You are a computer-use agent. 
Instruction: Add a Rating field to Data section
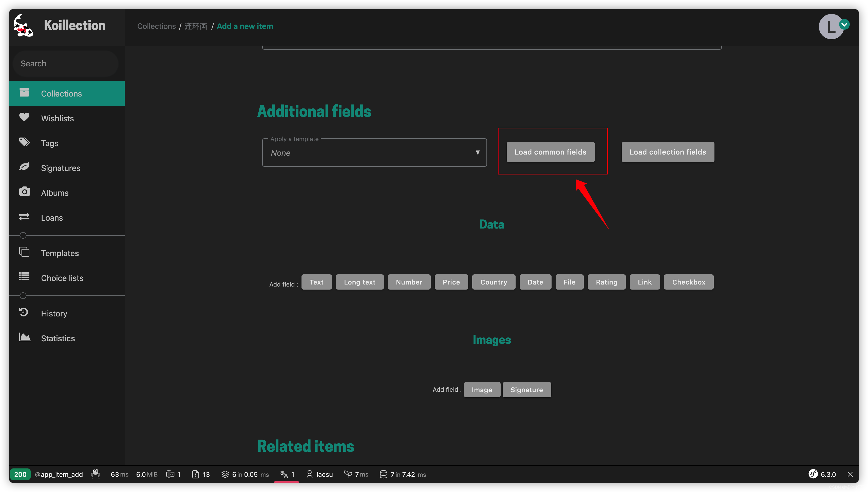click(x=606, y=281)
